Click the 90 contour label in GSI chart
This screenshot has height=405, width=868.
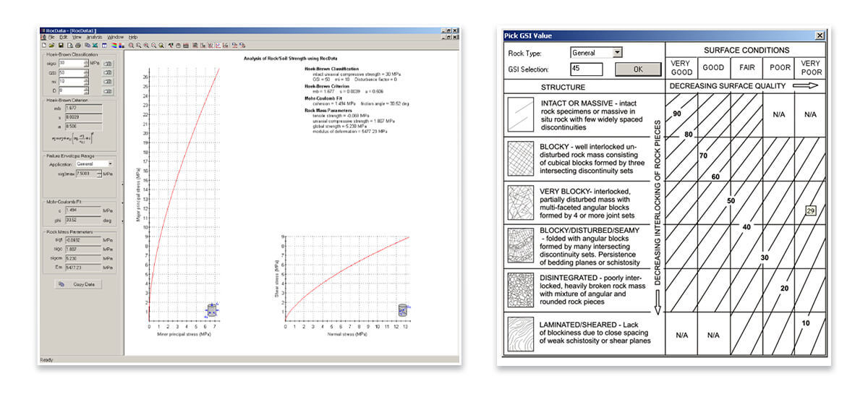coord(678,114)
